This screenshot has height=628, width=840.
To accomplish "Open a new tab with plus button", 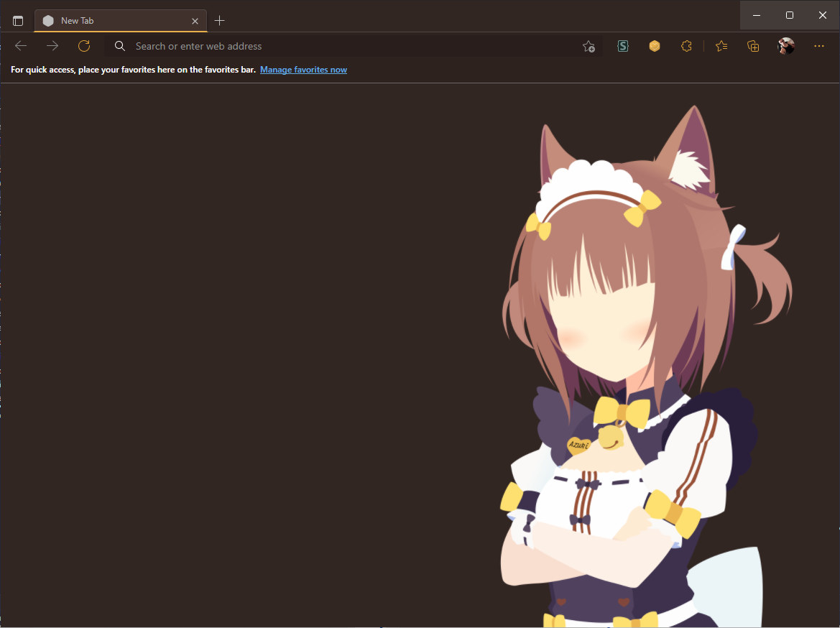I will coord(219,21).
